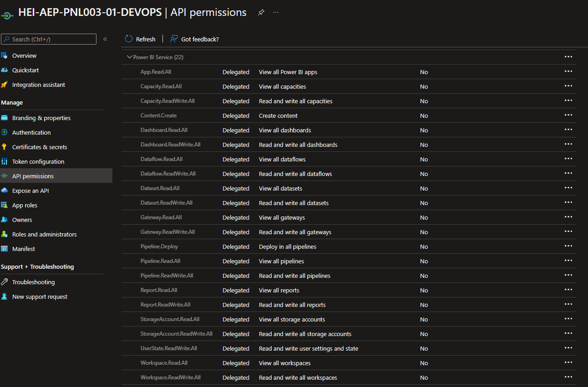Select the Owners people icon
Screen dimensions: 588x387
click(x=5, y=219)
